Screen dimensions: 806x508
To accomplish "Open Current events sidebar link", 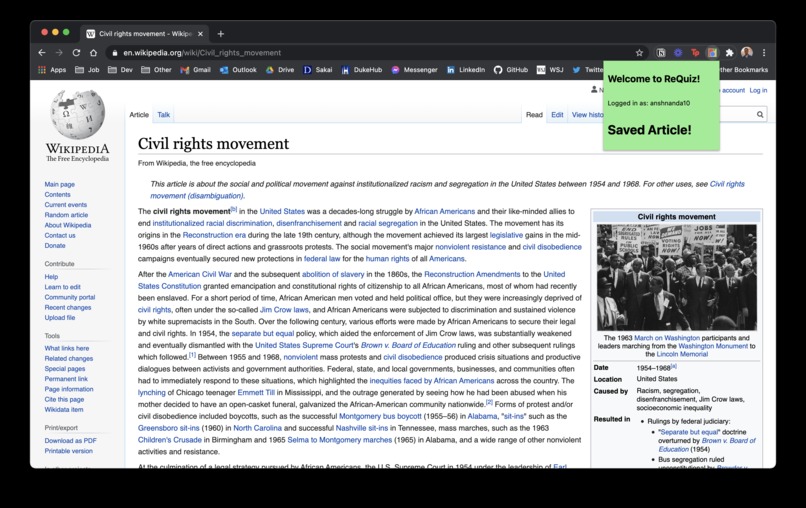I will click(x=66, y=205).
